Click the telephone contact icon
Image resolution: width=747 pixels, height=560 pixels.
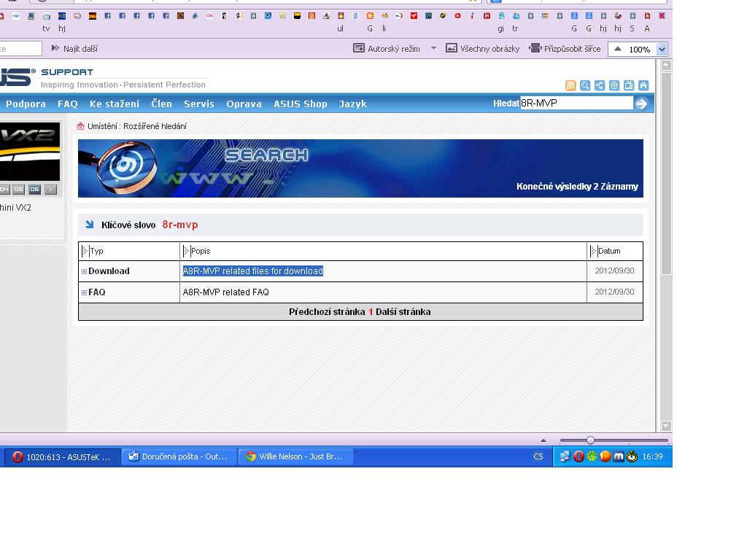click(x=614, y=85)
